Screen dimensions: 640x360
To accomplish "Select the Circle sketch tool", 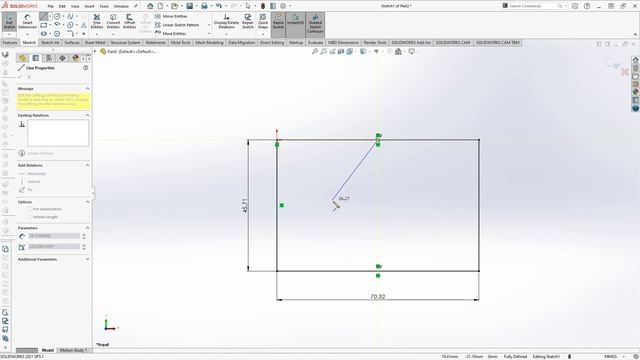I will coord(57,16).
